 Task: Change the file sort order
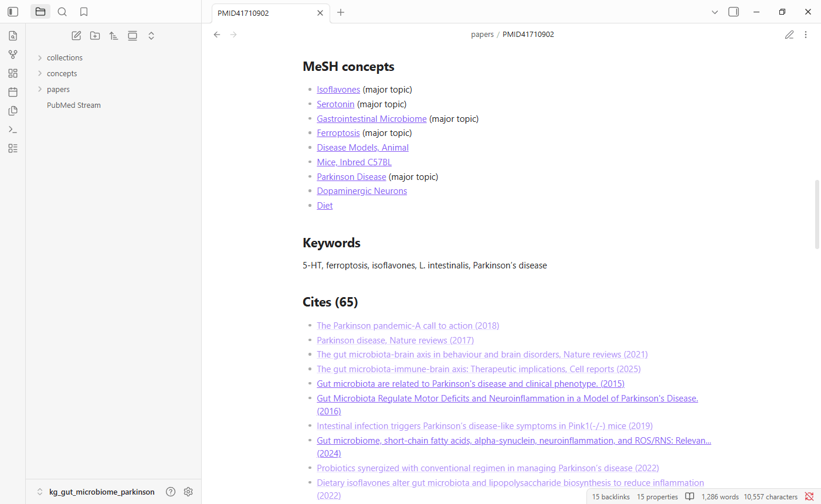coord(114,36)
